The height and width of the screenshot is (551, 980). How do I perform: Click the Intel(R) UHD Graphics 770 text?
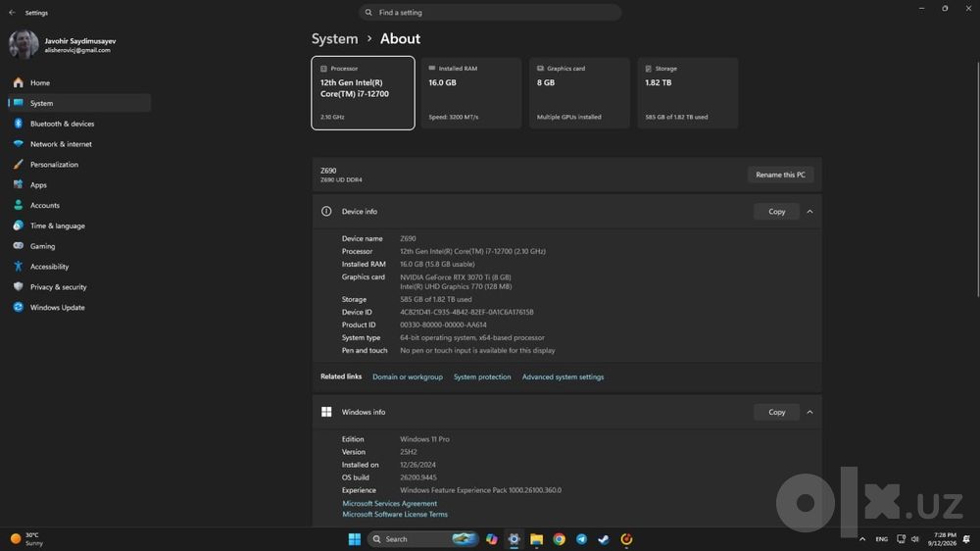456,286
